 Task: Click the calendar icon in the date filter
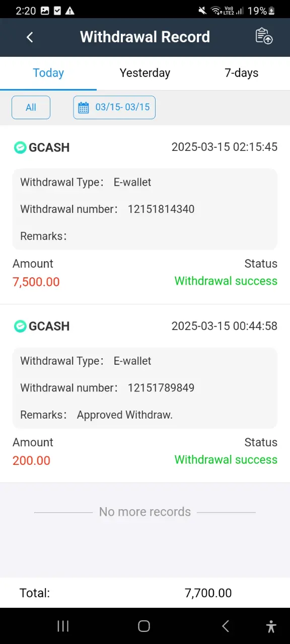[84, 107]
